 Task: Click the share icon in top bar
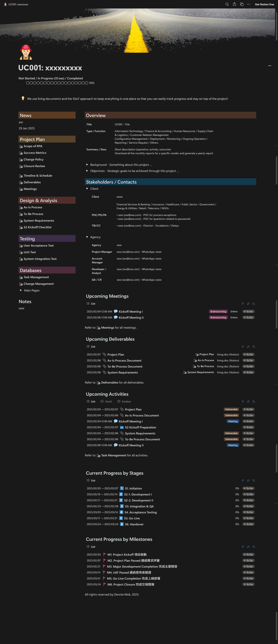(x=234, y=4)
